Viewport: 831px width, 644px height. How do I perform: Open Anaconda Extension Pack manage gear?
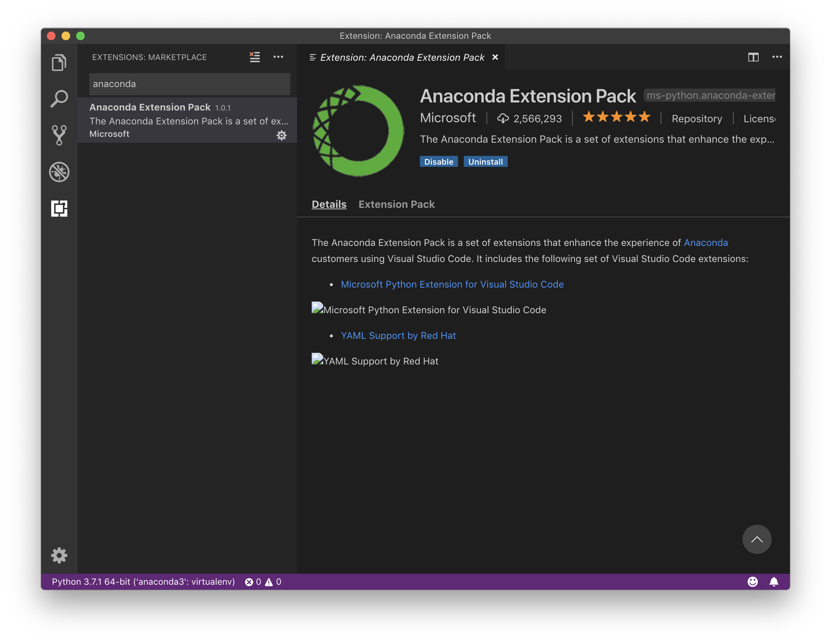(281, 135)
